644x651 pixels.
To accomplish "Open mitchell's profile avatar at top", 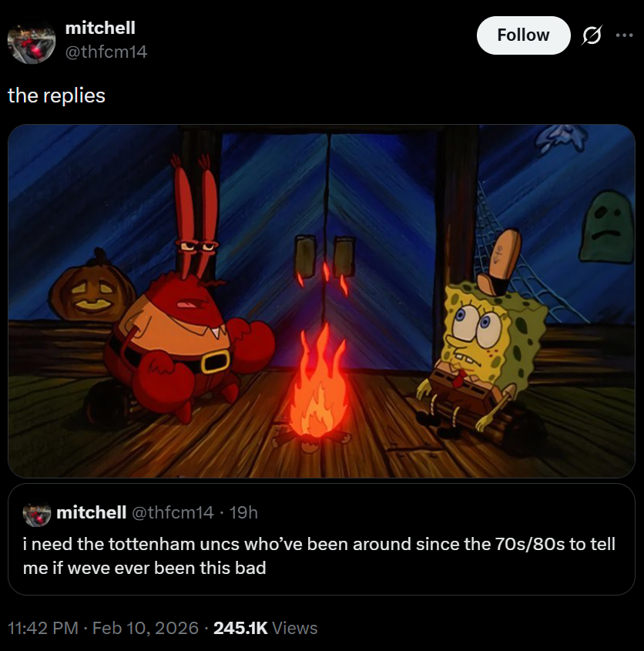I will [x=32, y=40].
